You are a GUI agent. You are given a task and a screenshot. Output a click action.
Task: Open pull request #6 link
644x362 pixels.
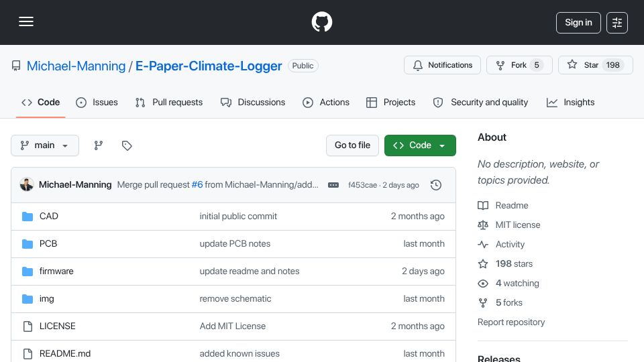click(x=197, y=185)
